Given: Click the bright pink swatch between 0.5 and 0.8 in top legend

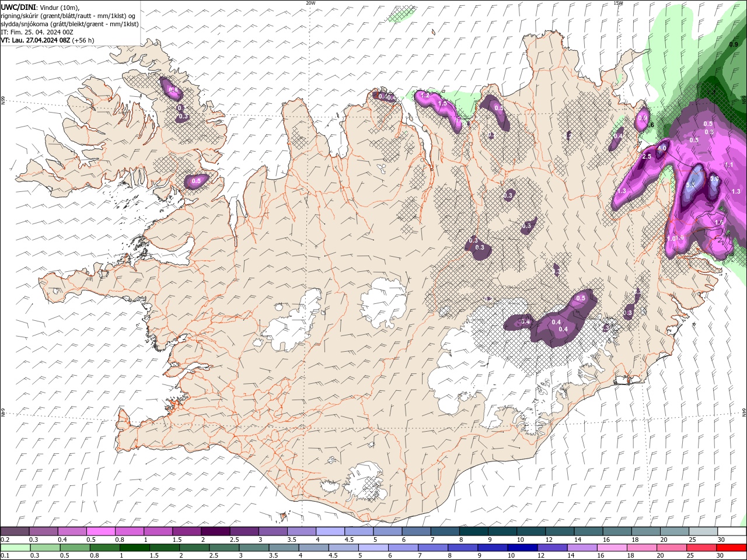Looking at the screenshot, I should click(101, 531).
